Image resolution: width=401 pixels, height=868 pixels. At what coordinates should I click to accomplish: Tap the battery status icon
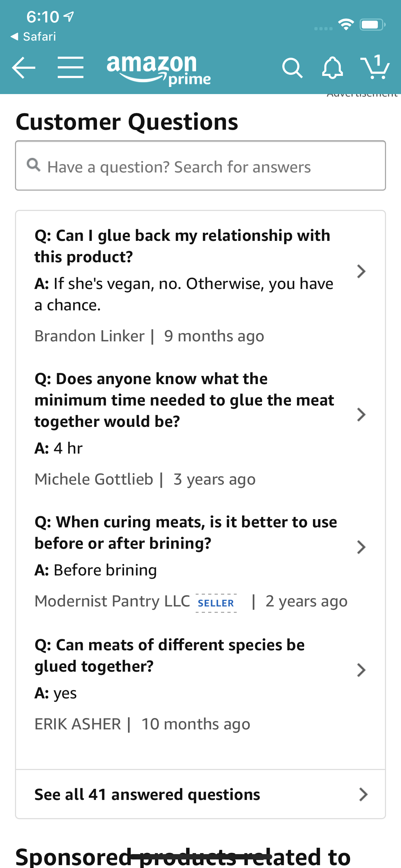[372, 24]
